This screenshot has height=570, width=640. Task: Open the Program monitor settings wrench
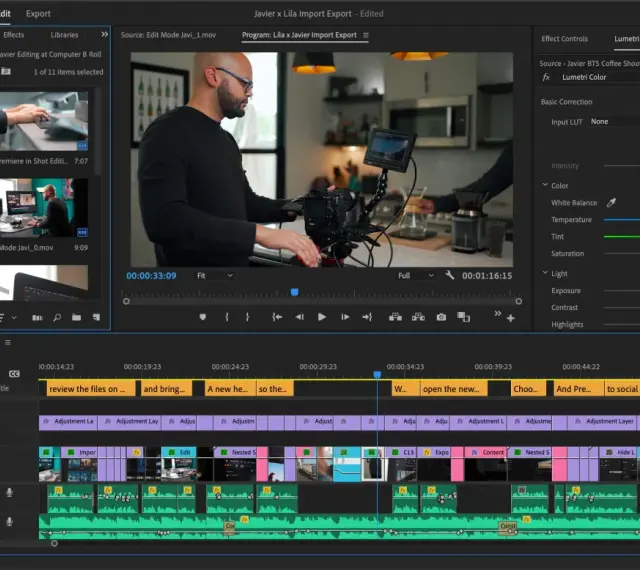click(x=450, y=275)
